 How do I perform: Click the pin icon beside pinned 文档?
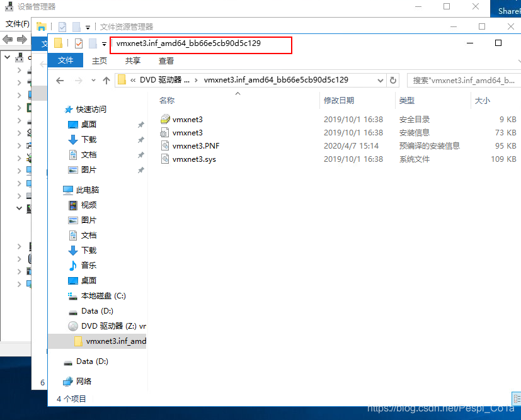click(141, 155)
